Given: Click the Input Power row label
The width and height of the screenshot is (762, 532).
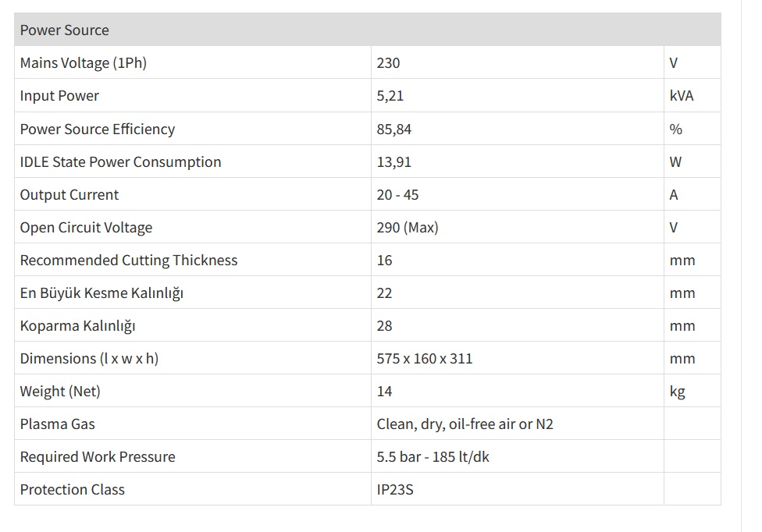Looking at the screenshot, I should 60,96.
